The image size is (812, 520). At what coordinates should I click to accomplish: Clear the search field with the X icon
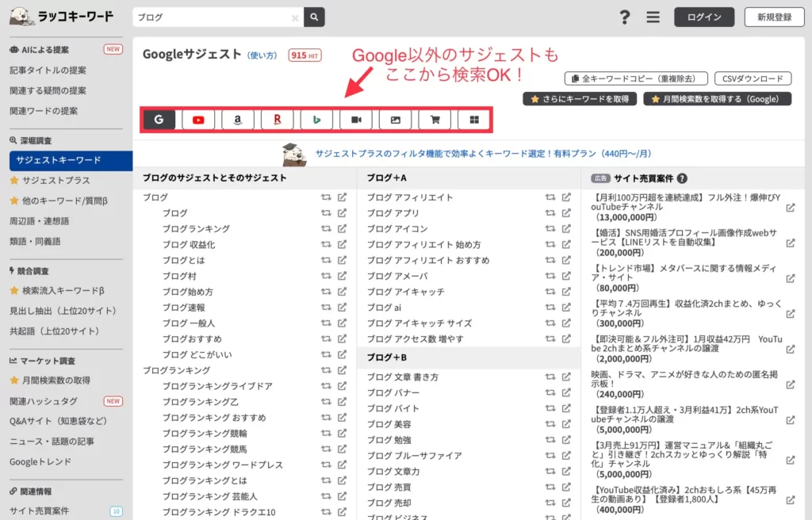click(295, 18)
